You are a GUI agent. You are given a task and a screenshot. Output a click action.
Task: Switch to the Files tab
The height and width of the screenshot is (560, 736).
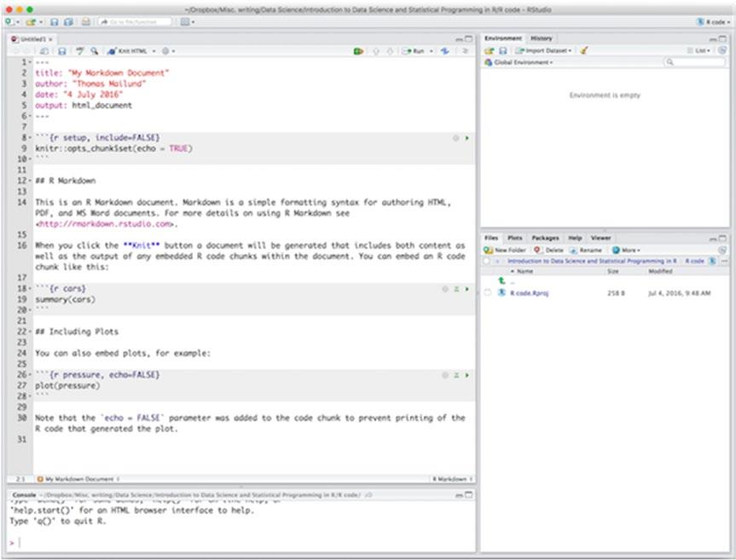(x=491, y=239)
